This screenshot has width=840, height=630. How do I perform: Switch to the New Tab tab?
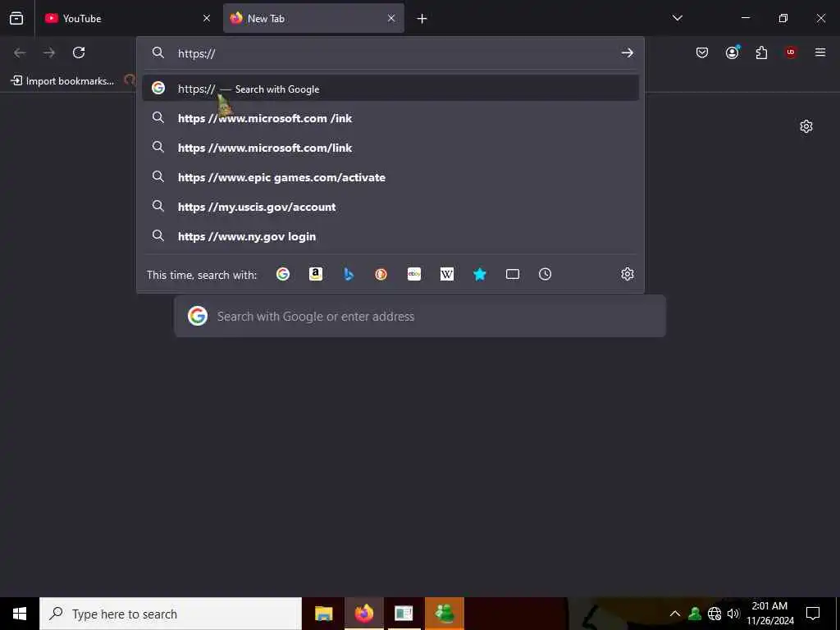coord(313,18)
